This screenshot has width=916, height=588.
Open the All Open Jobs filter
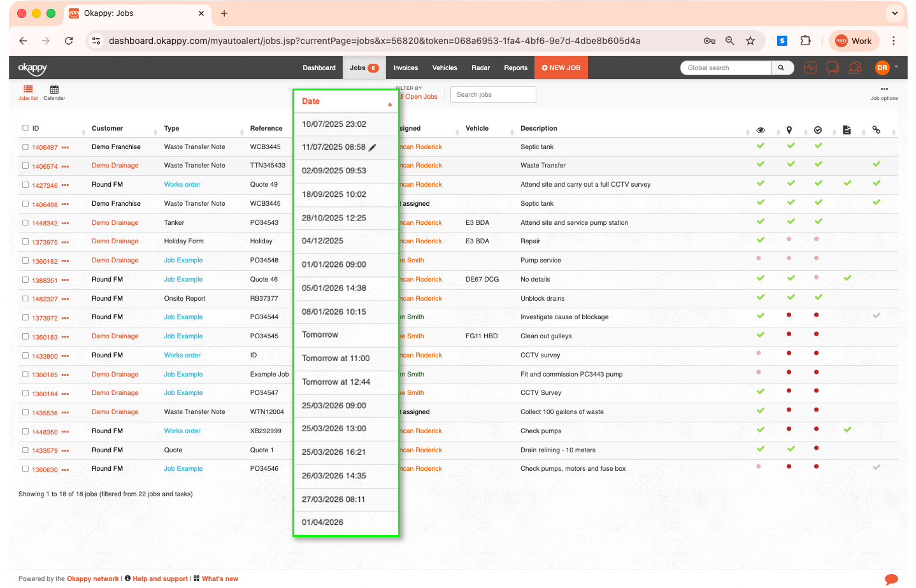click(420, 97)
